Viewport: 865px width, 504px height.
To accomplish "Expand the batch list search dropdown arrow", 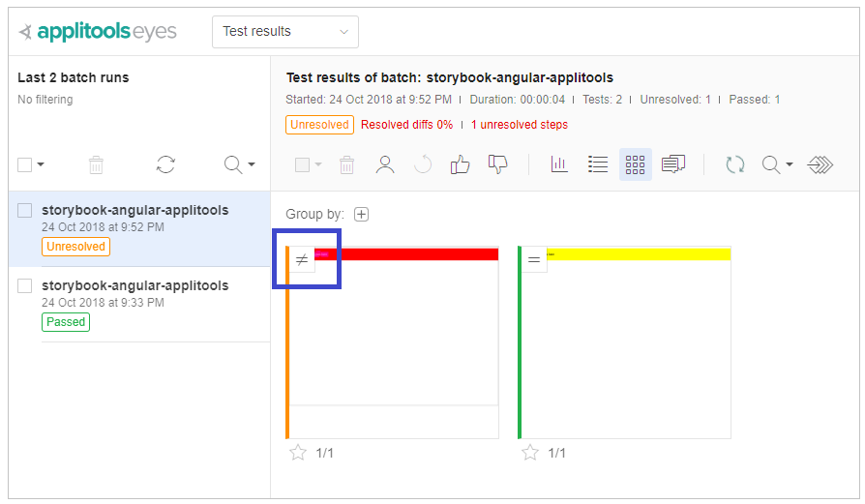I will coord(252,164).
